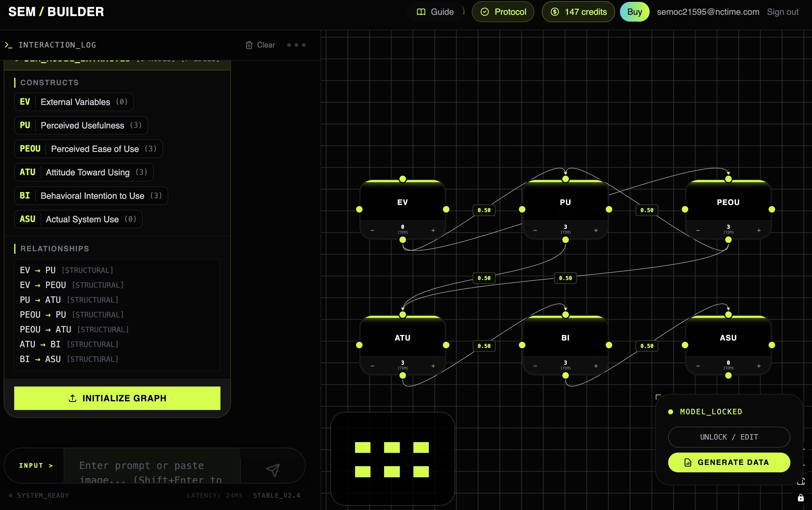Click the send prompt paper-plane icon

(x=273, y=470)
